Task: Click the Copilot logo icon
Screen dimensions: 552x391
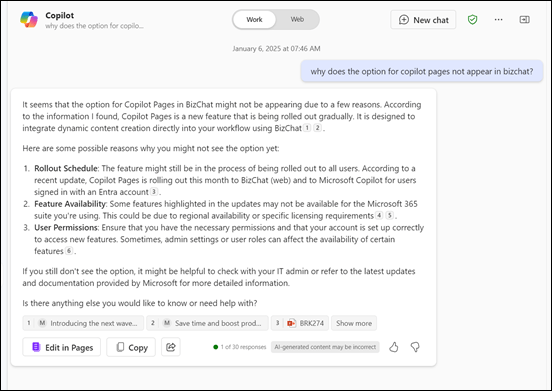Action: 29,19
